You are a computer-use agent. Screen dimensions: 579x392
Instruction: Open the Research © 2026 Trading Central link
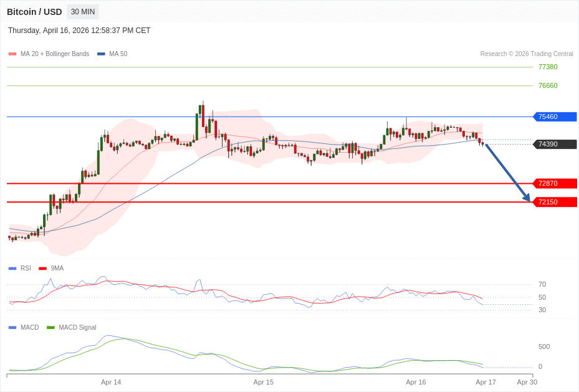pos(526,54)
